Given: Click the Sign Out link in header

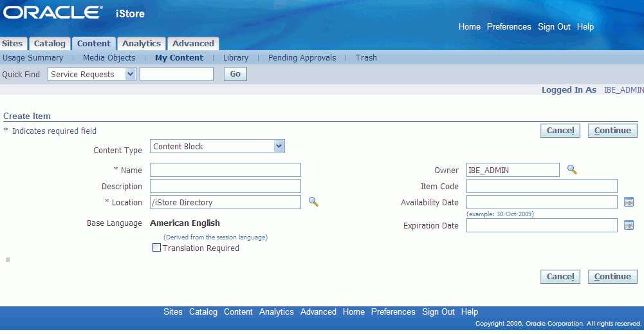Looking at the screenshot, I should (554, 27).
